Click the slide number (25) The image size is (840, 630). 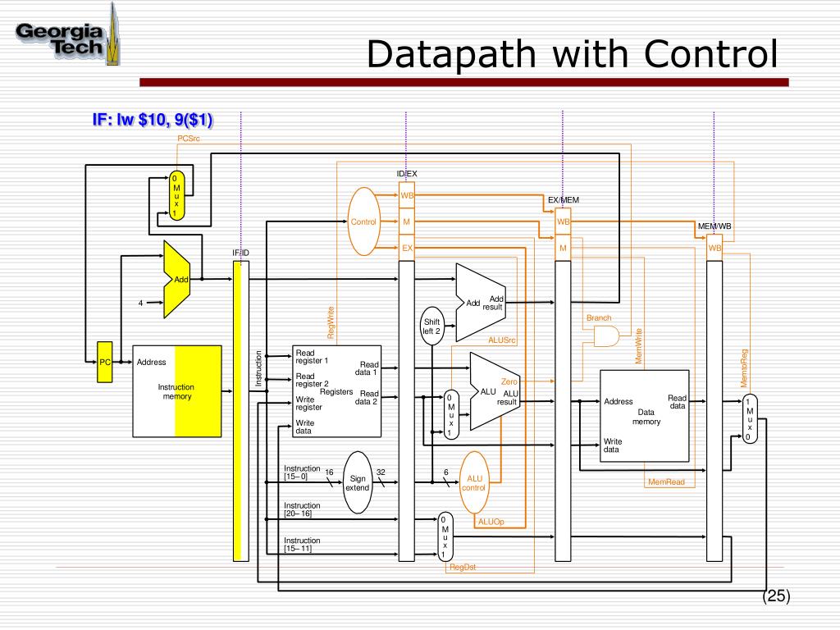(776, 596)
